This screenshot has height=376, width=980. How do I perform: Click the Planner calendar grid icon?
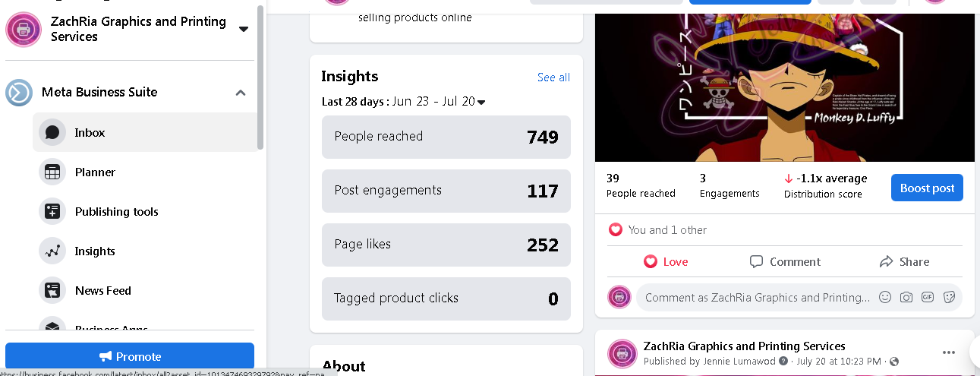coord(52,172)
